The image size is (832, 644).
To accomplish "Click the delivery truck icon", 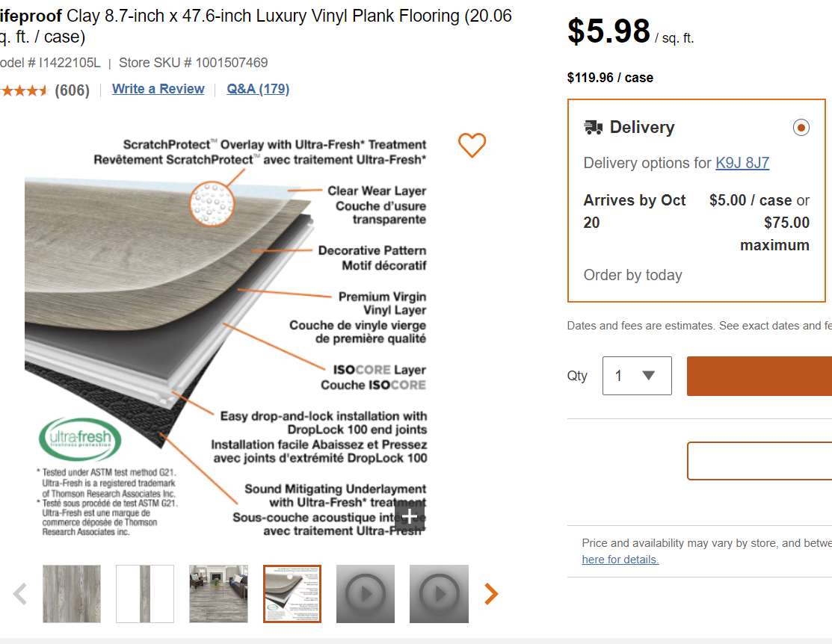I will click(594, 128).
